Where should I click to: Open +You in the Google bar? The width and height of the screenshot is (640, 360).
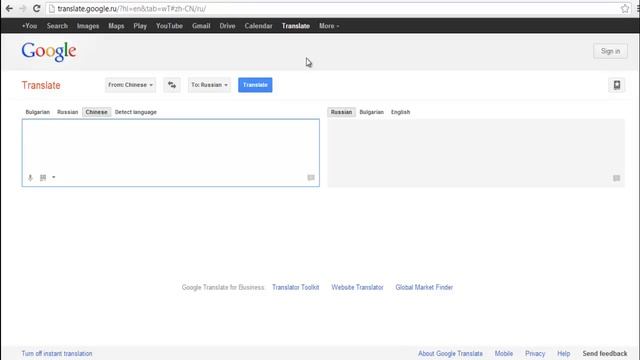click(x=29, y=26)
